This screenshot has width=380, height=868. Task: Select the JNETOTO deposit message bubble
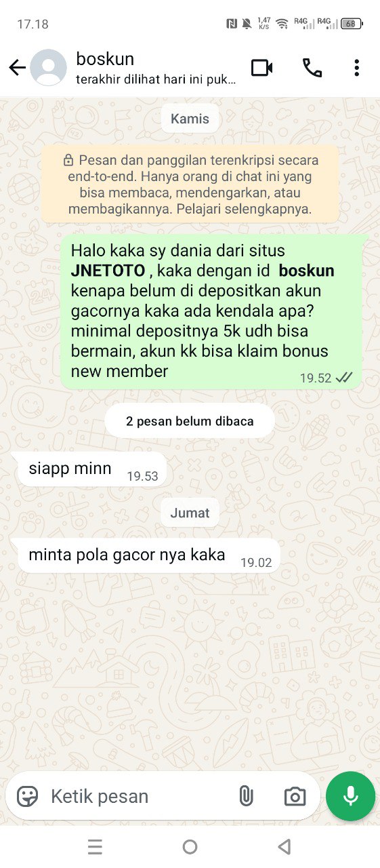[211, 312]
